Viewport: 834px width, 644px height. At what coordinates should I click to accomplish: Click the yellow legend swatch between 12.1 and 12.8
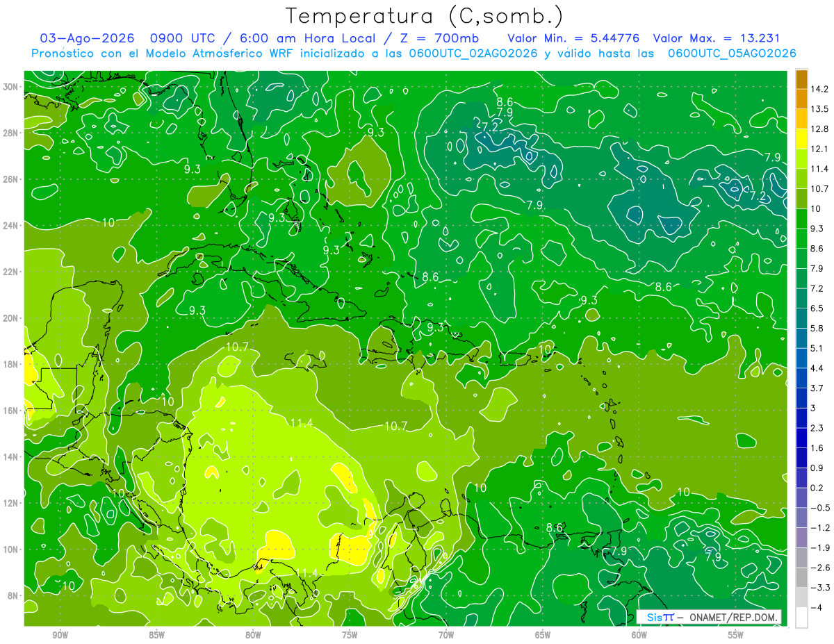point(801,139)
